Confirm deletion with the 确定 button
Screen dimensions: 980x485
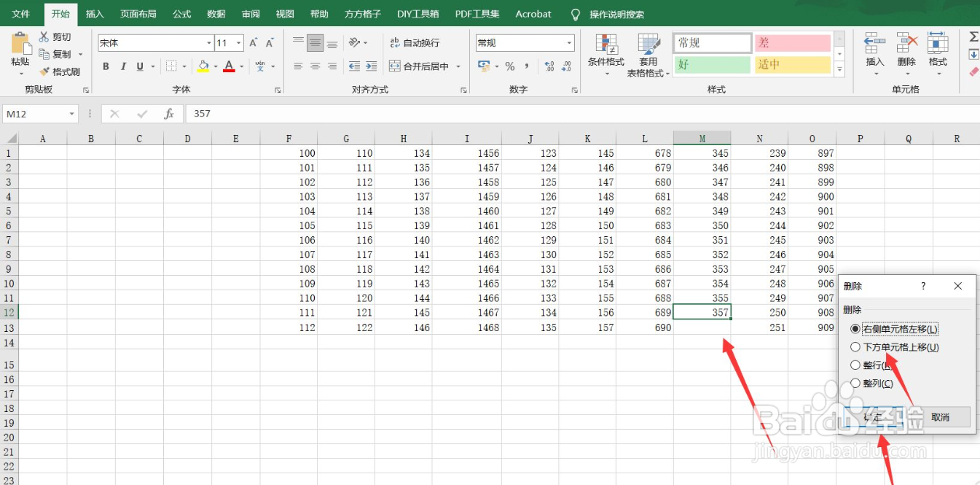[x=872, y=416]
